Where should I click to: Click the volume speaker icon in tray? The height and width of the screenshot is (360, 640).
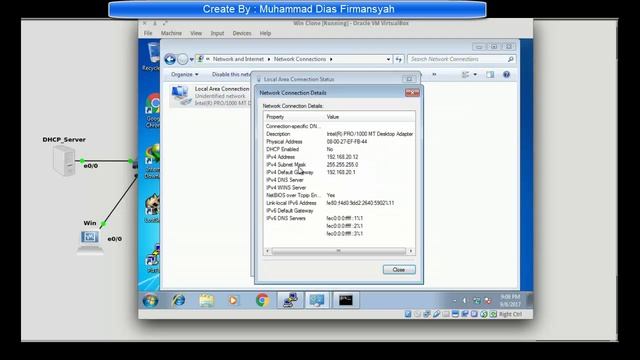(x=464, y=301)
